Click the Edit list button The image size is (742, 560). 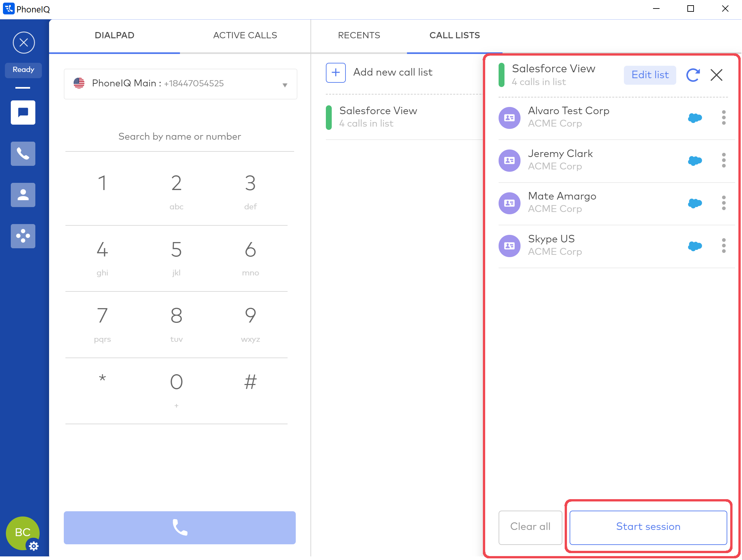click(x=650, y=75)
